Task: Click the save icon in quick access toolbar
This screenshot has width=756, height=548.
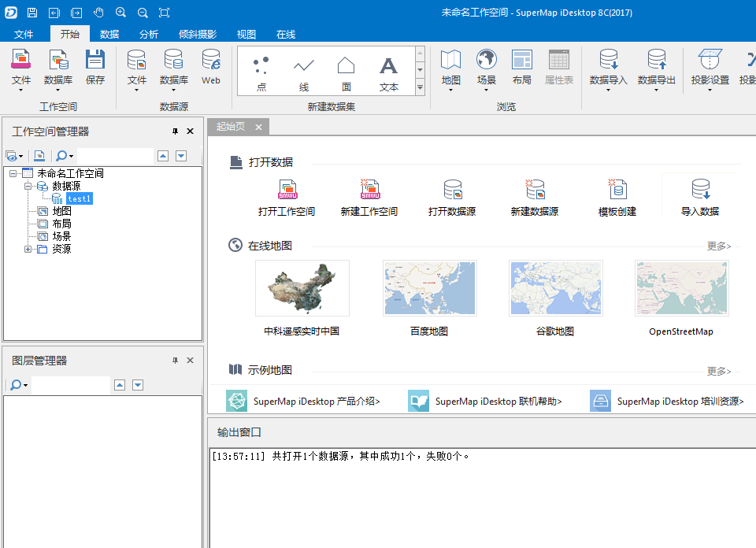Action: pos(32,13)
